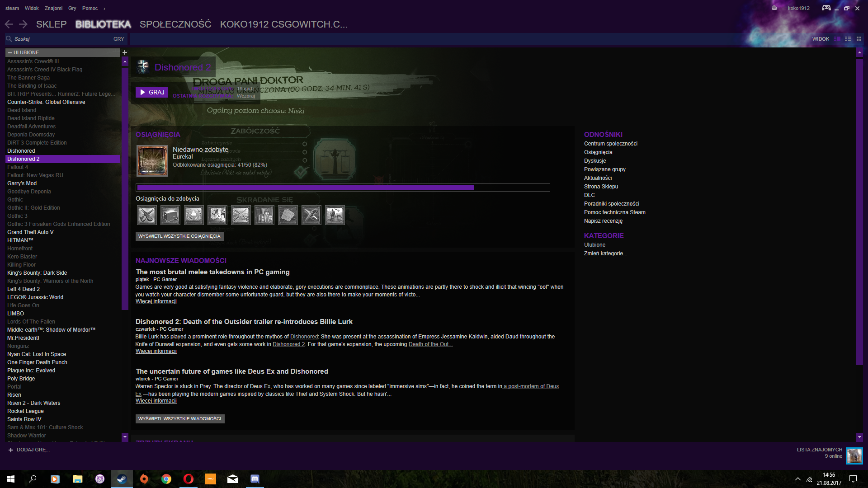Click WYŚWIETL WSZYSTKIE OSIĄGNIĘCIA button
The height and width of the screenshot is (488, 868).
(179, 236)
